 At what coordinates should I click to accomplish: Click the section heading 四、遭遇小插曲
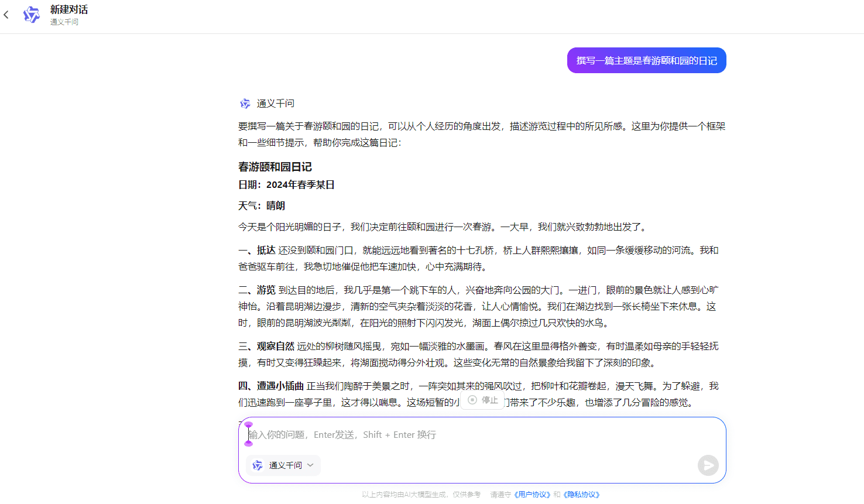tap(271, 386)
